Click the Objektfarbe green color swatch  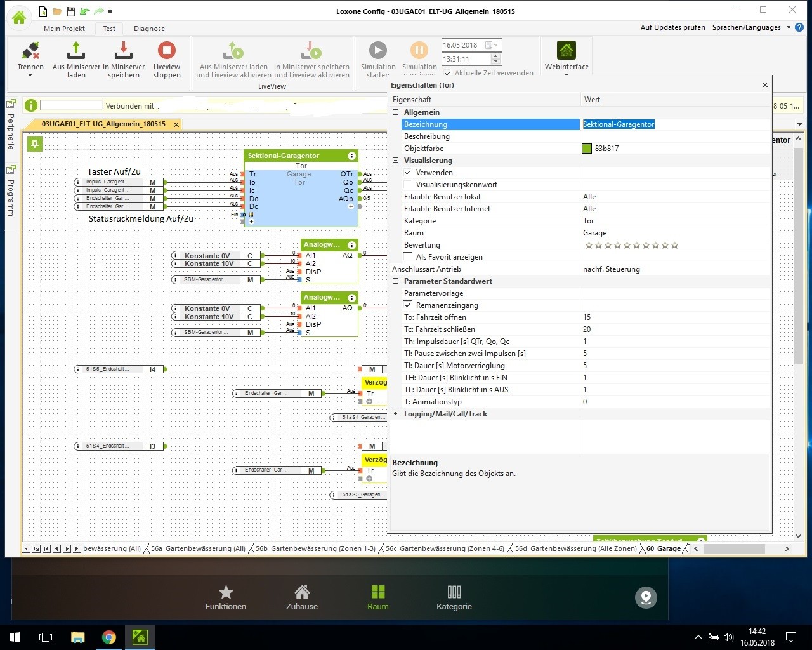587,149
